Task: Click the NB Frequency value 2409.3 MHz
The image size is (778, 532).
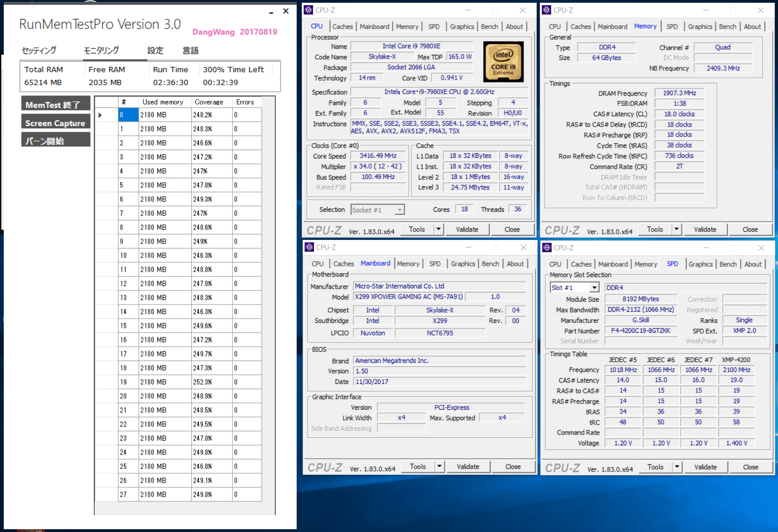Action: click(x=724, y=68)
